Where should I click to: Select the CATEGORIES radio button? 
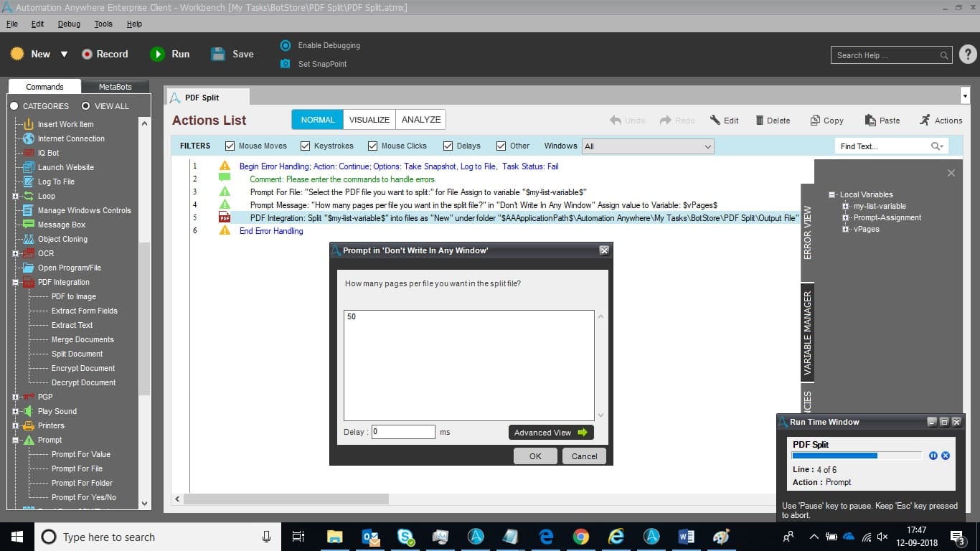[x=14, y=106]
